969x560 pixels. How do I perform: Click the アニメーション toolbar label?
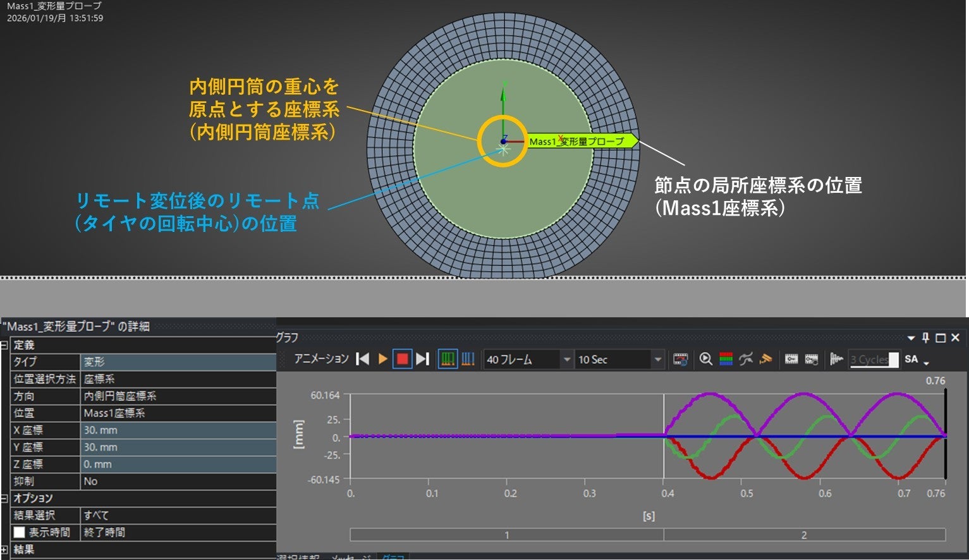(x=321, y=359)
